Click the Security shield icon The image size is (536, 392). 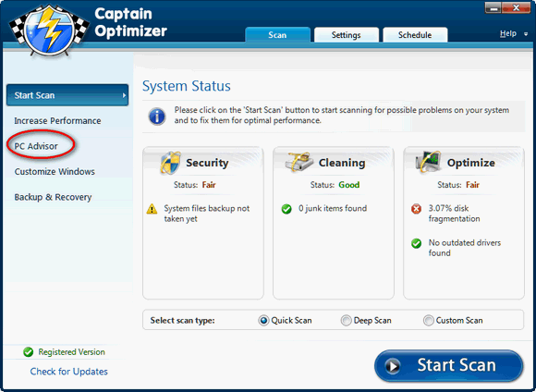pyautogui.click(x=170, y=163)
